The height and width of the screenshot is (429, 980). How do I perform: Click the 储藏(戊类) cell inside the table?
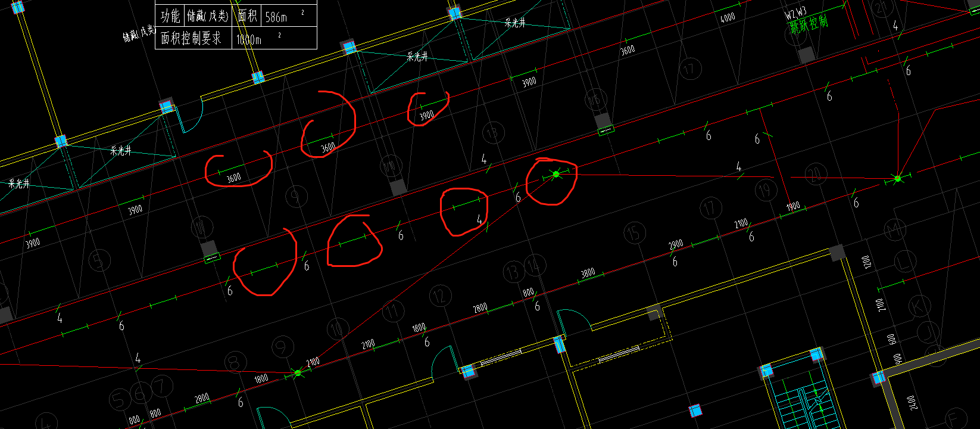click(x=208, y=16)
